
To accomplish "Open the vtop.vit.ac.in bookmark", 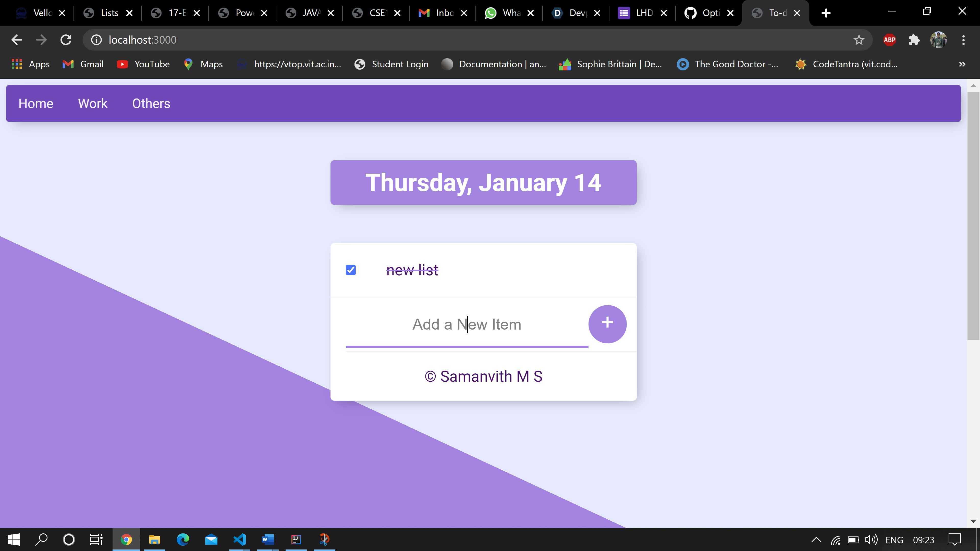I will [x=289, y=64].
